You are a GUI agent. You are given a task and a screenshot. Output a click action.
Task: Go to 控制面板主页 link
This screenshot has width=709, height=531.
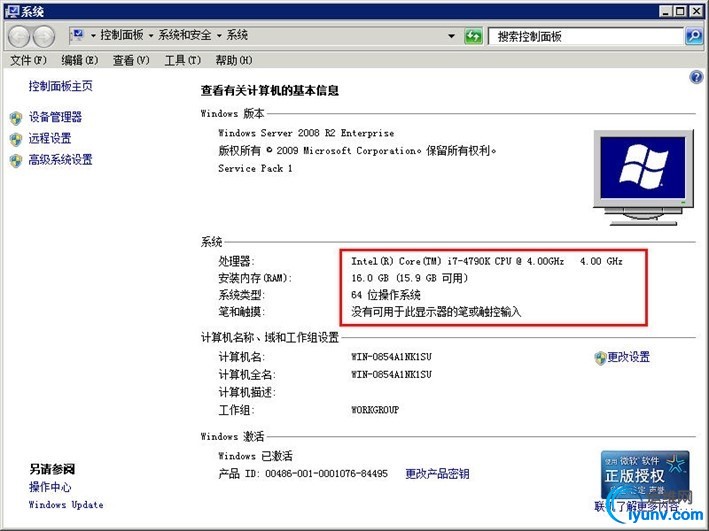(x=61, y=85)
